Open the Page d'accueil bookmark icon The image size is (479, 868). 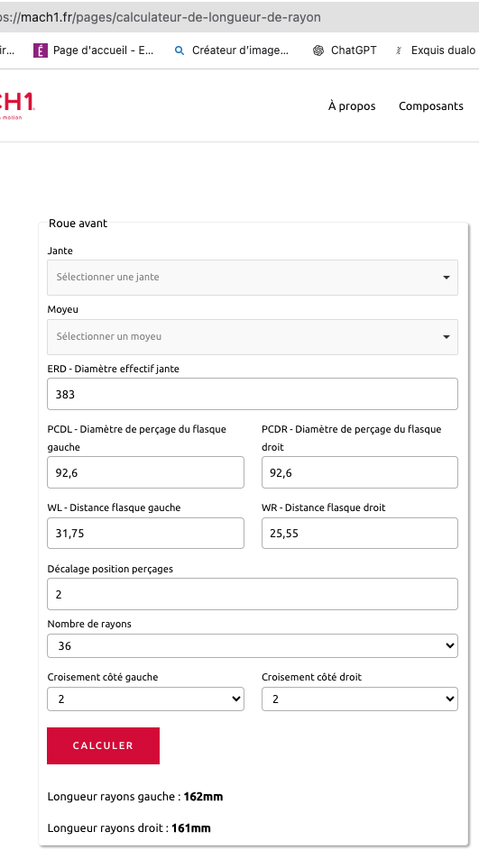(41, 50)
